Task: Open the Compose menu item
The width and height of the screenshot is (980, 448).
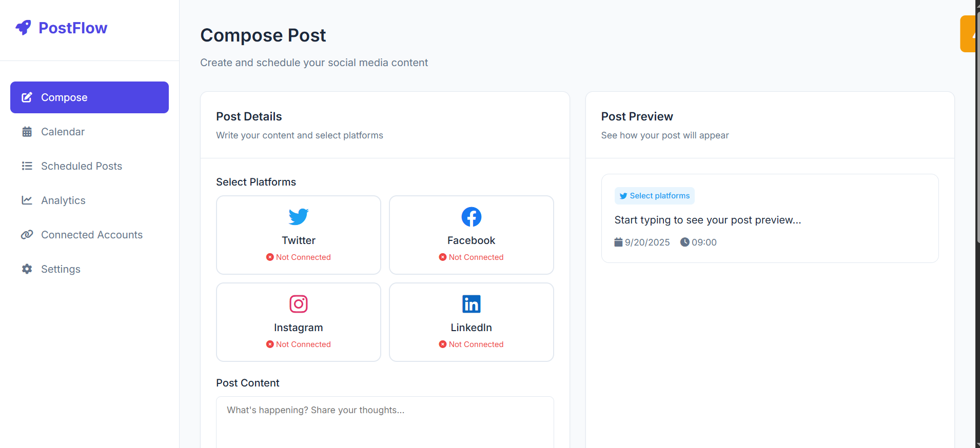Action: [x=89, y=97]
